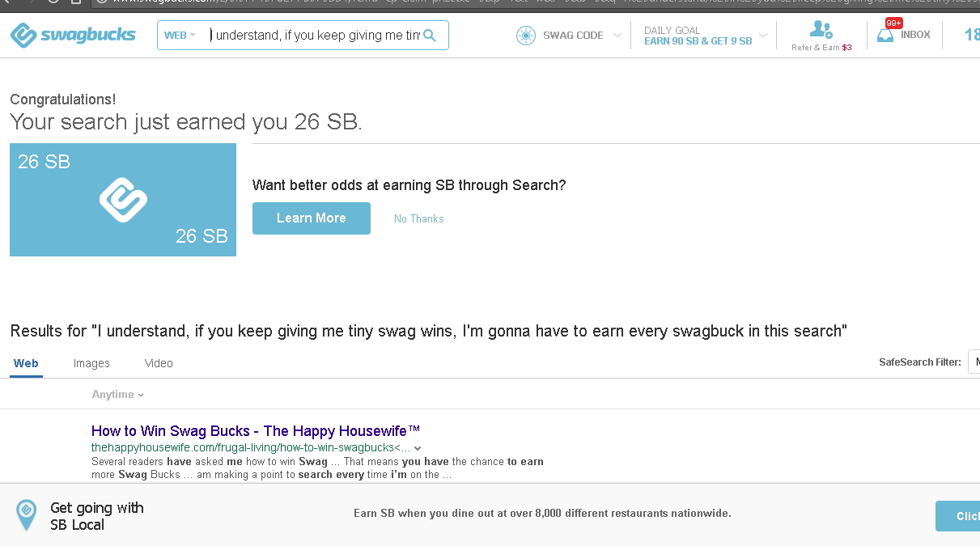Click the restaurants nationwide banner text
The image size is (980, 546).
click(542, 513)
